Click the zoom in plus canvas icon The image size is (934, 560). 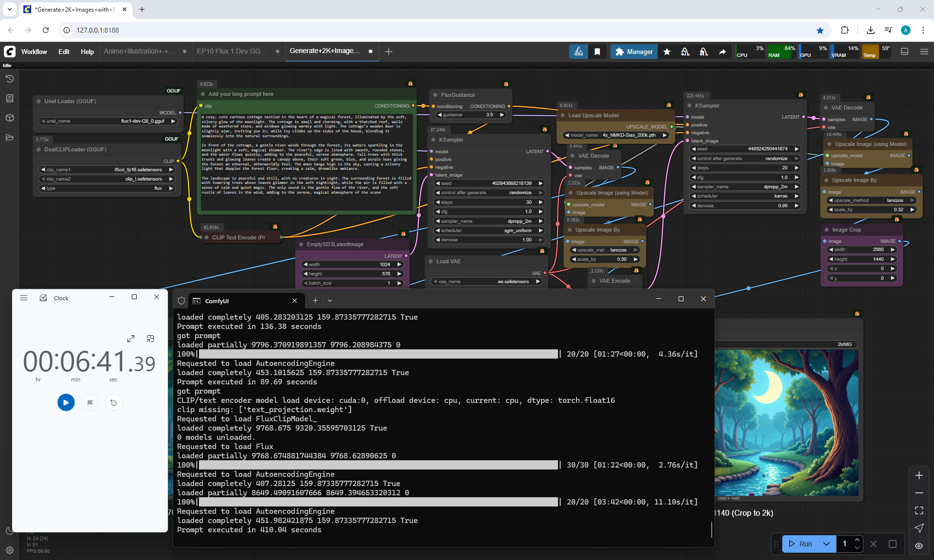click(x=919, y=475)
